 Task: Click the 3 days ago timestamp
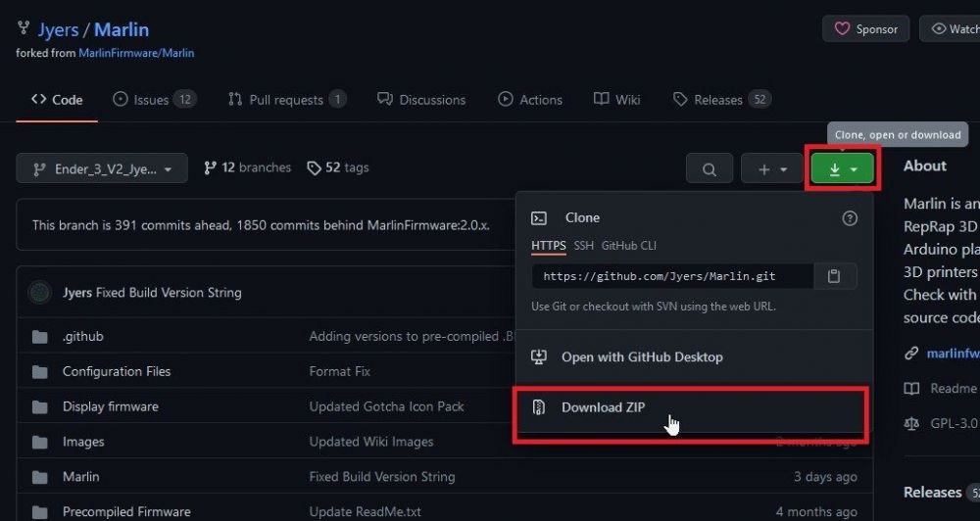tap(825, 477)
